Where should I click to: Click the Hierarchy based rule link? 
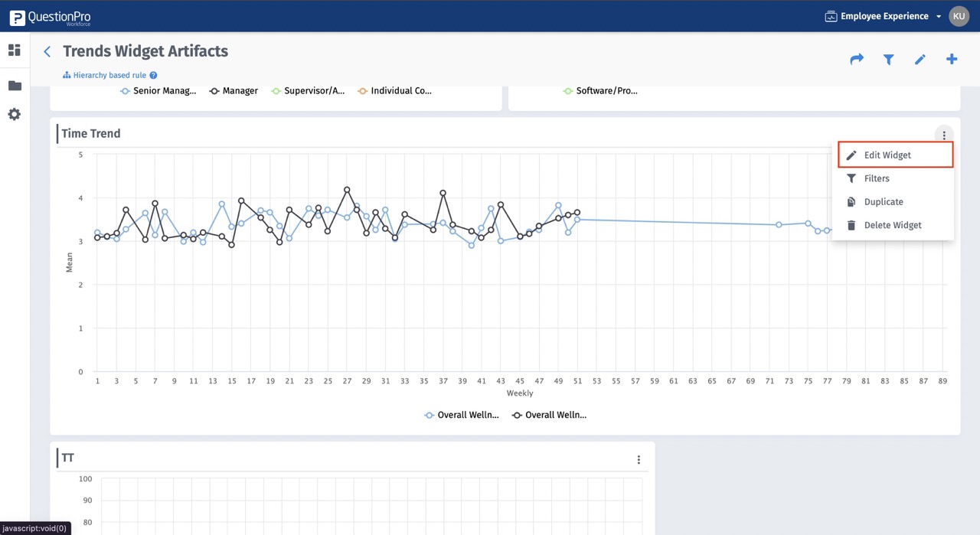109,76
